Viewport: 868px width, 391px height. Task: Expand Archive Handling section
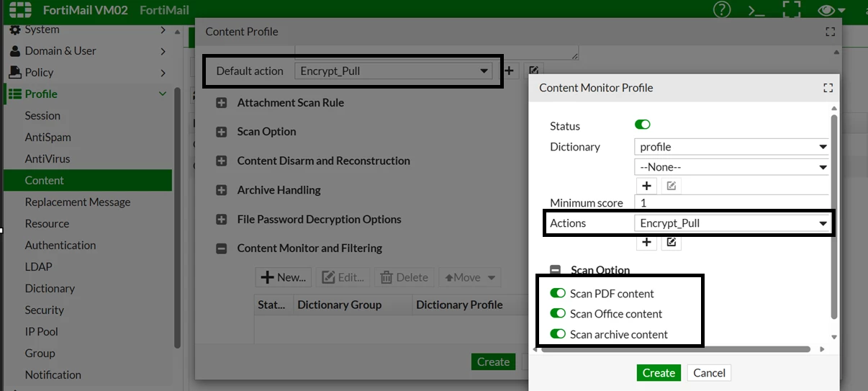[222, 190]
